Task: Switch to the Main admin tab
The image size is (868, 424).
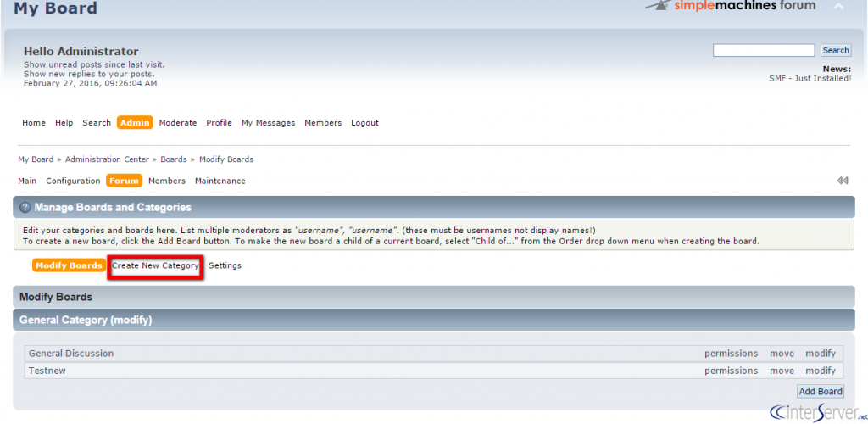Action: click(27, 181)
